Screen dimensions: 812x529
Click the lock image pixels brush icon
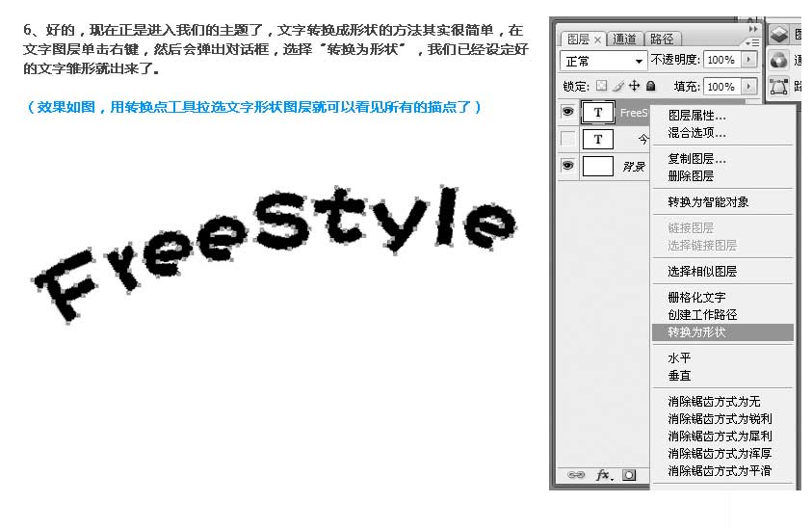coord(617,86)
